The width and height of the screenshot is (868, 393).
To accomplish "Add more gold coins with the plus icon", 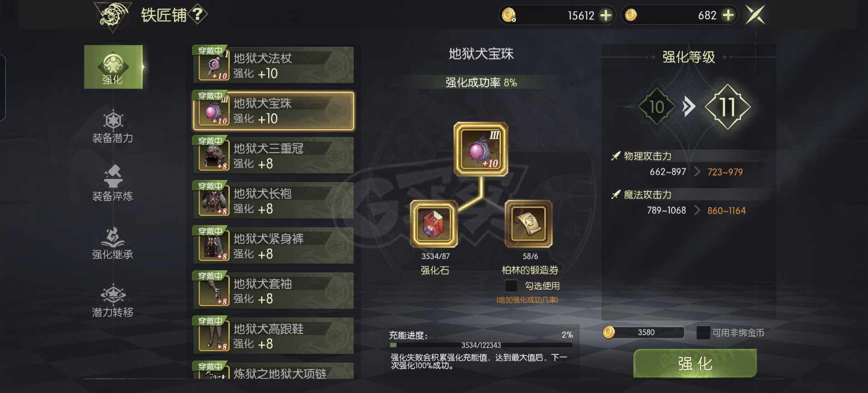I will 728,15.
